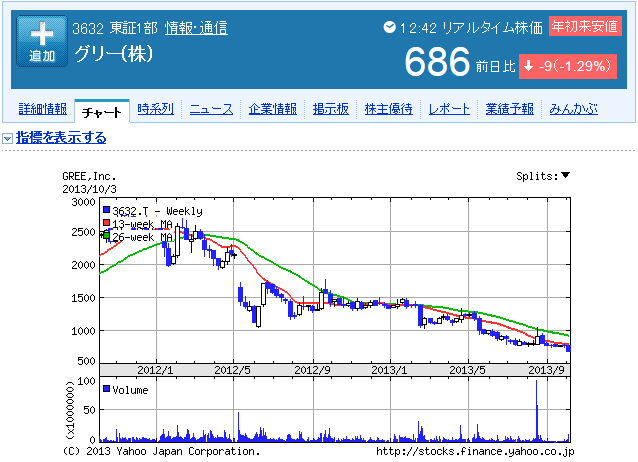Click the green 26-week MA legend swatch
The height and width of the screenshot is (462, 638).
pos(106,235)
